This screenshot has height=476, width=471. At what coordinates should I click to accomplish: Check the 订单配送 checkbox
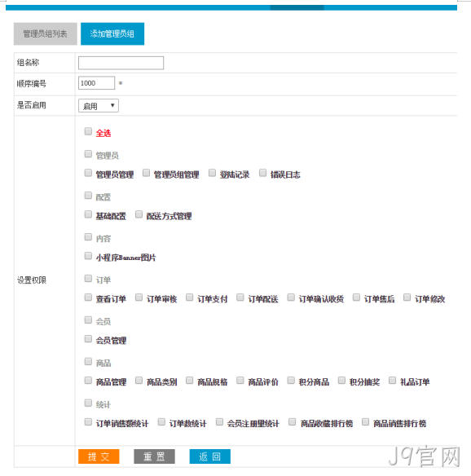click(x=240, y=297)
